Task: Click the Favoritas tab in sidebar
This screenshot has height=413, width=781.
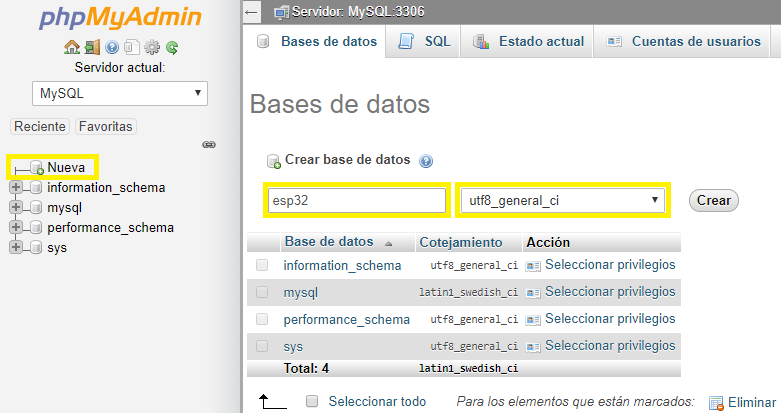Action: click(x=106, y=127)
